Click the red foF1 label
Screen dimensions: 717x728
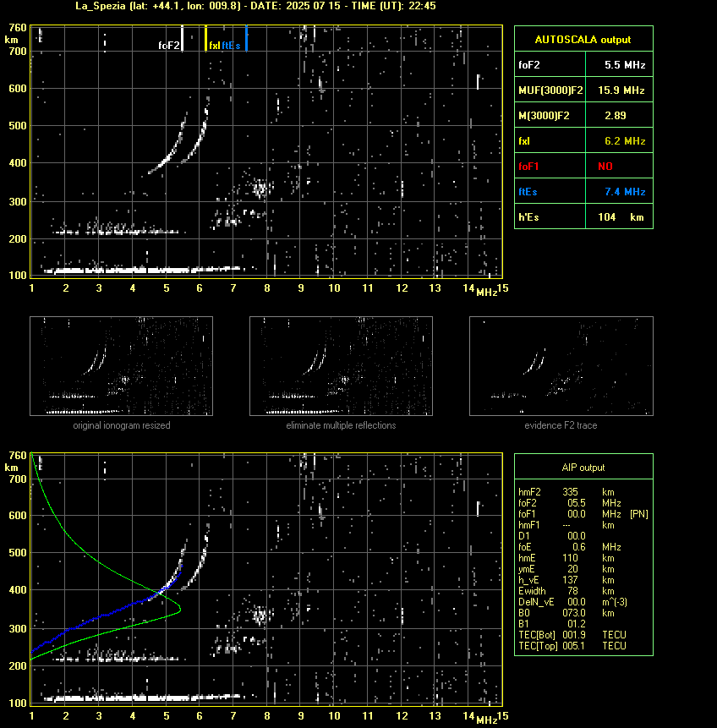(x=528, y=167)
